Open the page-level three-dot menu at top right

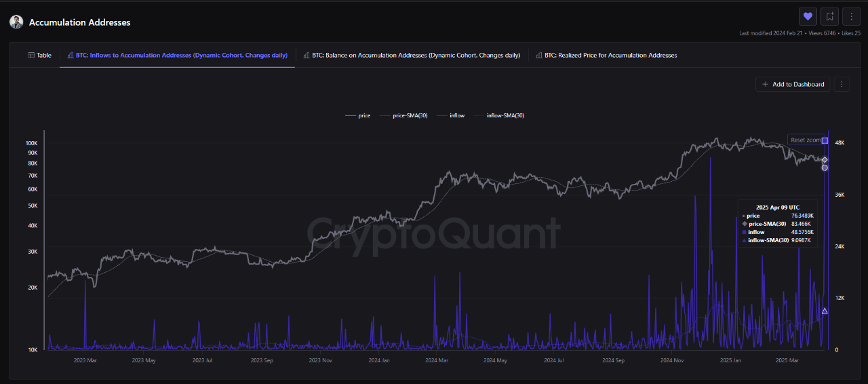[851, 16]
